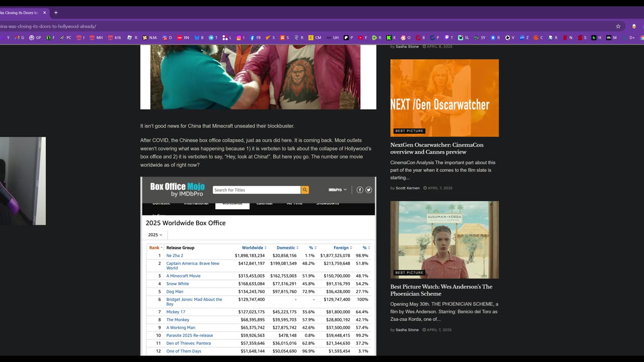Image resolution: width=644 pixels, height=362 pixels.
Task: Open the Netflix 'N' bookmark
Action: tap(568, 38)
